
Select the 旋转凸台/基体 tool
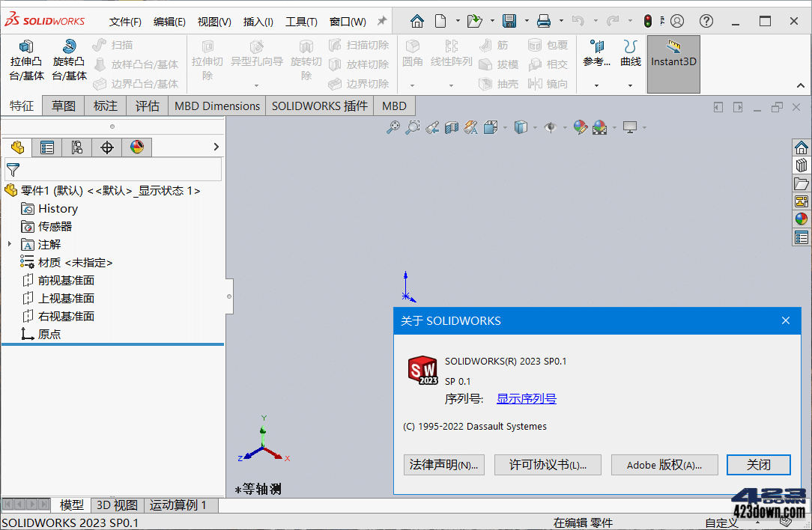(69, 60)
